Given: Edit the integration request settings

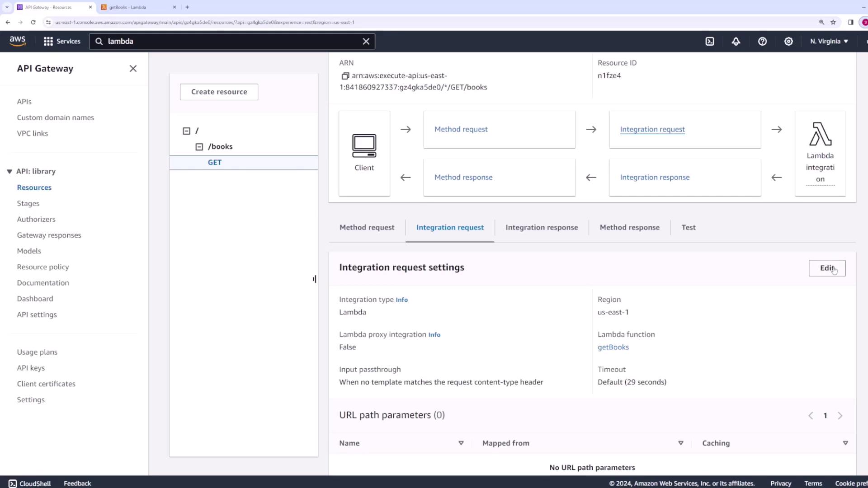Looking at the screenshot, I should (827, 268).
